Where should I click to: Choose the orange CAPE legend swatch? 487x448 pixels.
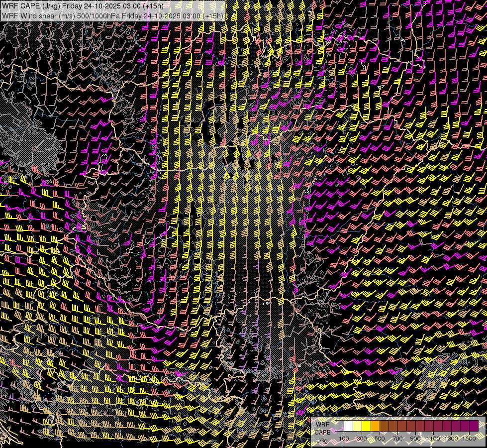tap(376, 426)
